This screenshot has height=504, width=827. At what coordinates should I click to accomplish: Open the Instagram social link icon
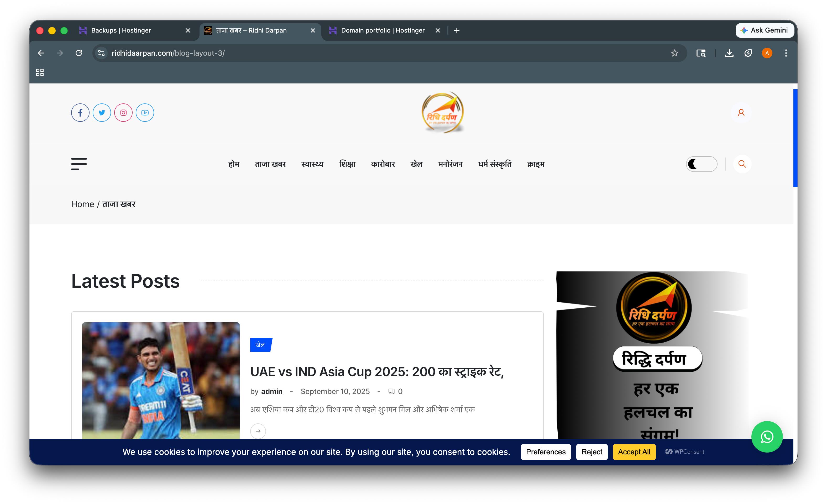tap(123, 113)
